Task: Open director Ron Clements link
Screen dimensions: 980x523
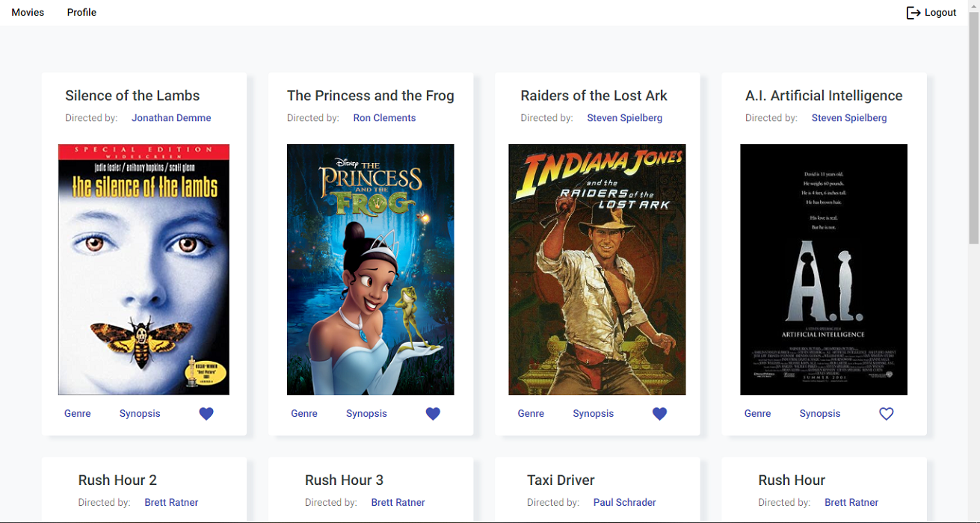Action: coord(384,118)
